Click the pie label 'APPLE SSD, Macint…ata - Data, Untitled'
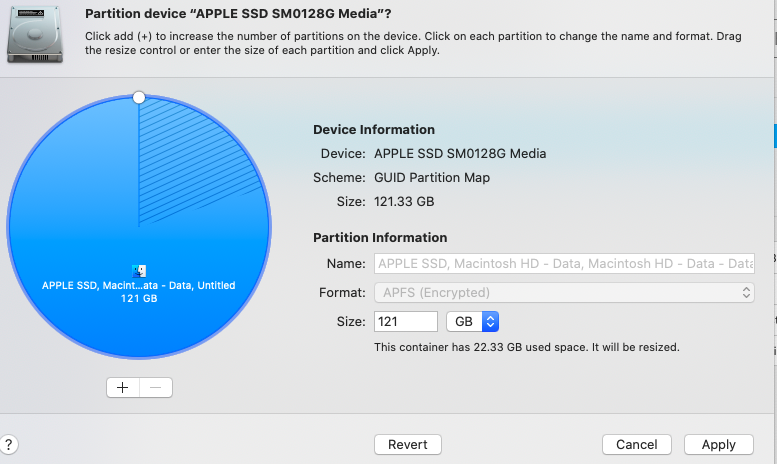 click(x=139, y=285)
